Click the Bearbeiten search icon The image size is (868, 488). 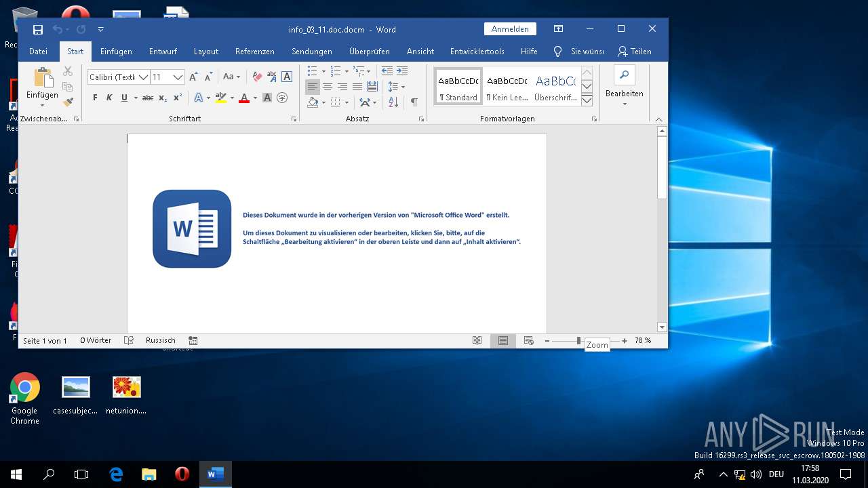pos(625,75)
